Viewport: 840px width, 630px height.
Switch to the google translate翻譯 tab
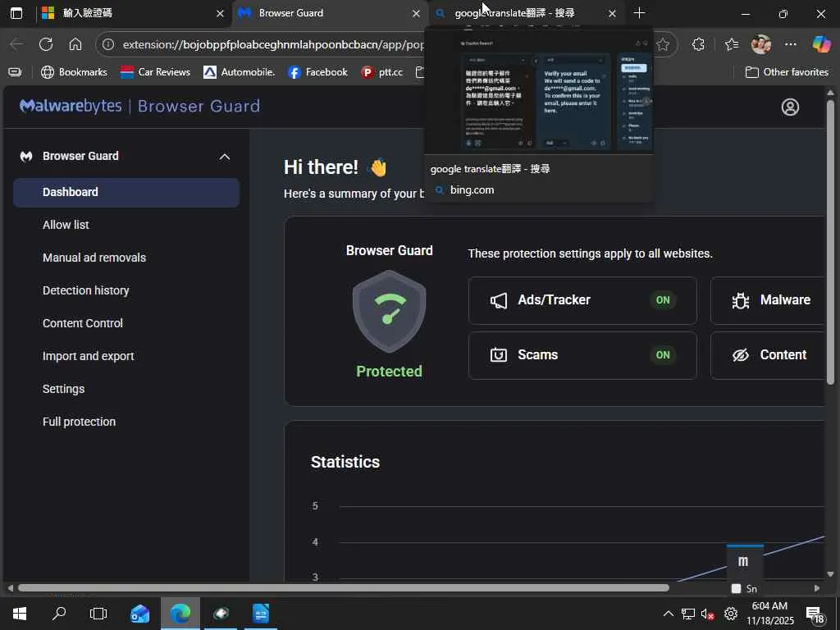525,13
